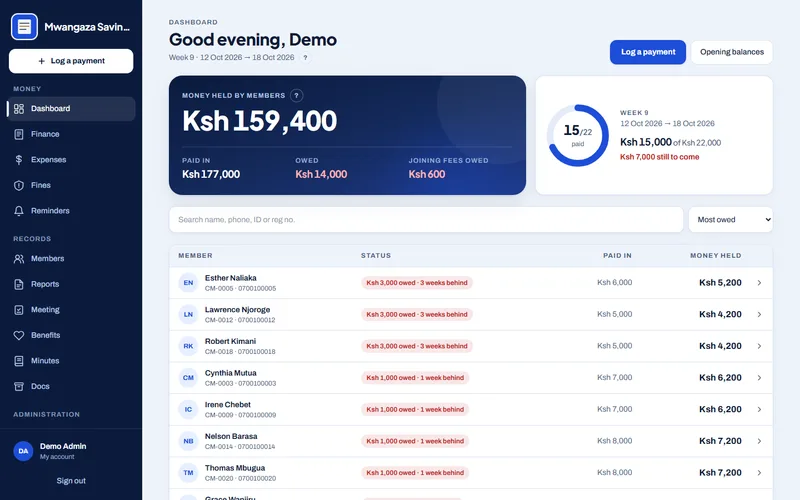
Task: Click the Ksh 600 joining fees owed value
Action: coord(427,174)
